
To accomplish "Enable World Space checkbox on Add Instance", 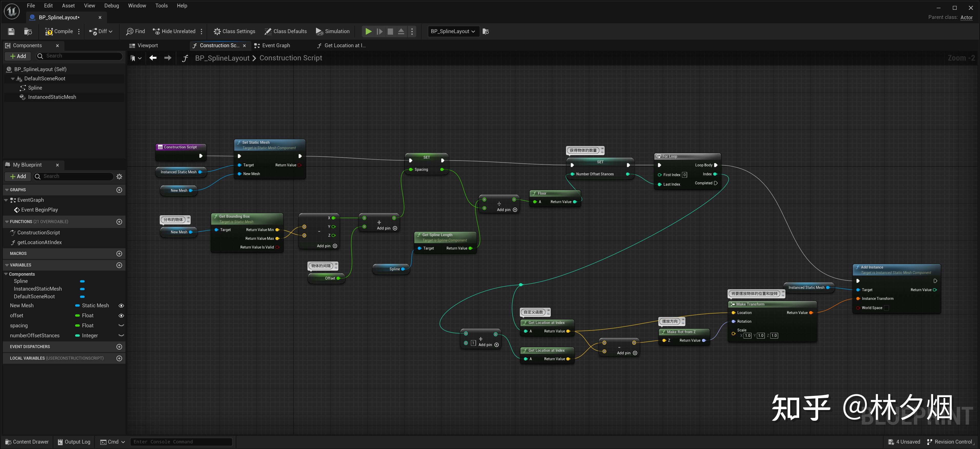I will 886,308.
